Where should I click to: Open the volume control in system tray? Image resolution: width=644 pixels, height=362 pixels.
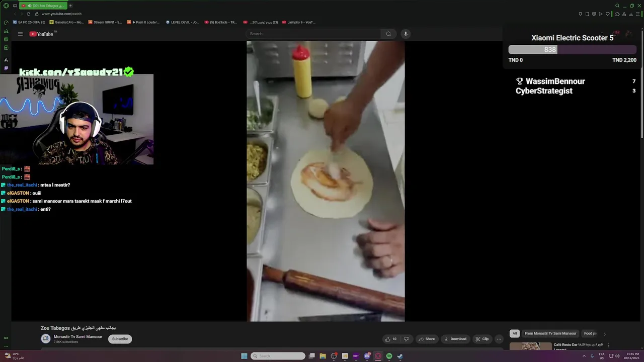coord(617,356)
